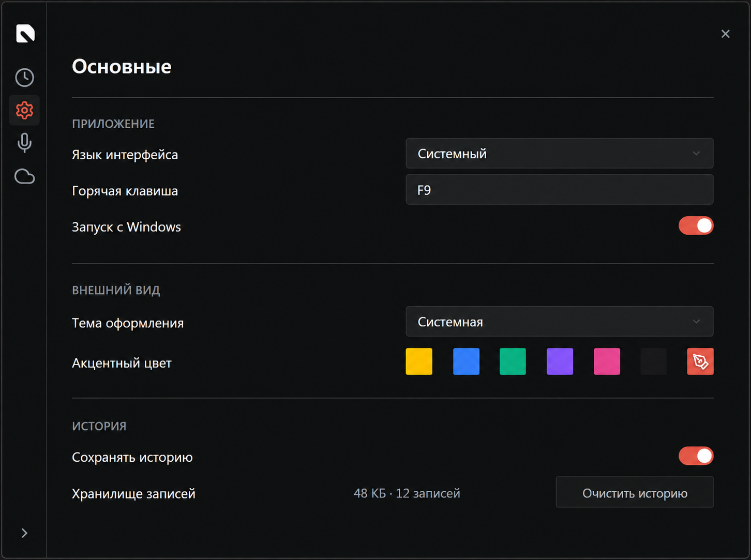Select the settings gear icon
Image resolution: width=751 pixels, height=560 pixels.
[24, 110]
